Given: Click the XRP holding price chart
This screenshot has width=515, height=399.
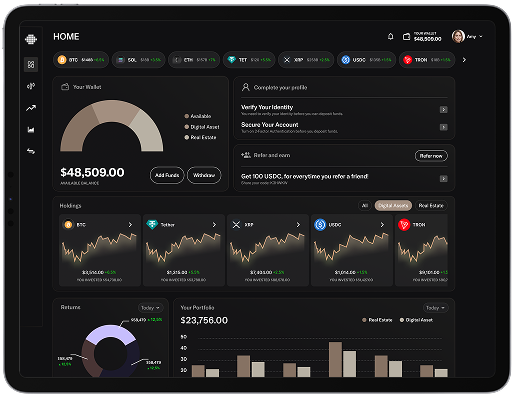Looking at the screenshot, I should (x=267, y=248).
